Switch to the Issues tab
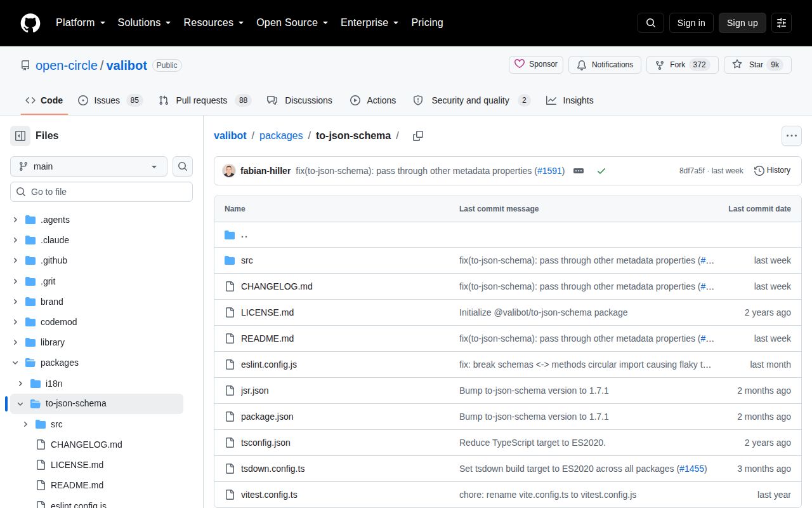This screenshot has width=812, height=508. tap(110, 100)
